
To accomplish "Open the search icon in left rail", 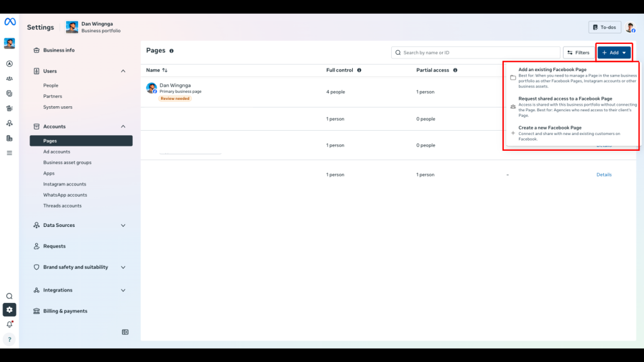I will pyautogui.click(x=9, y=297).
